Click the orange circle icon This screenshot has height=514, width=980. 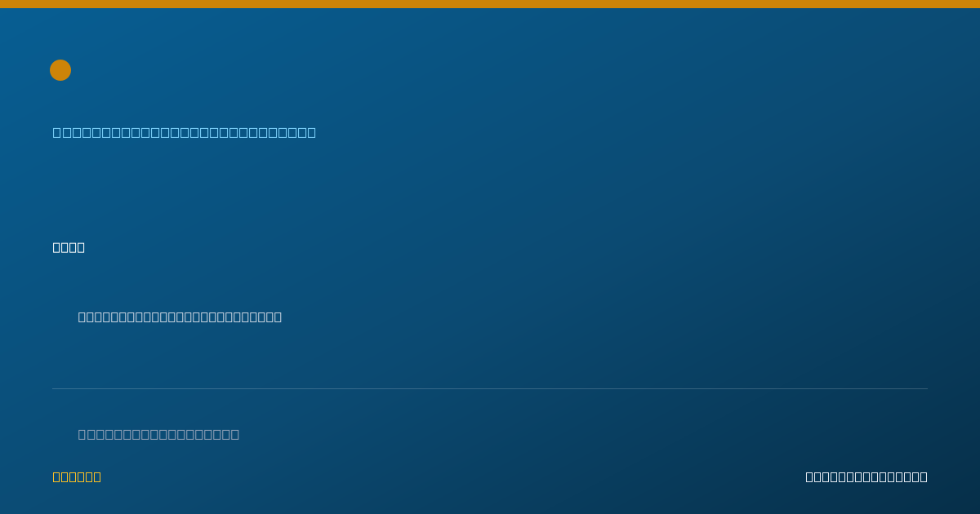pyautogui.click(x=60, y=70)
